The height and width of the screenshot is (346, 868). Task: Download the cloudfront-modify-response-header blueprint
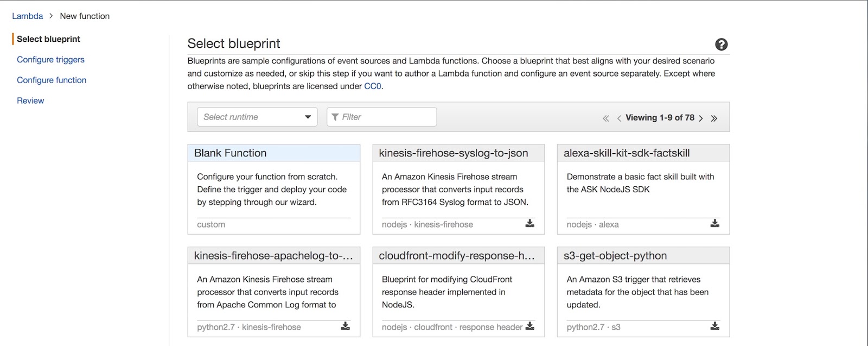530,326
